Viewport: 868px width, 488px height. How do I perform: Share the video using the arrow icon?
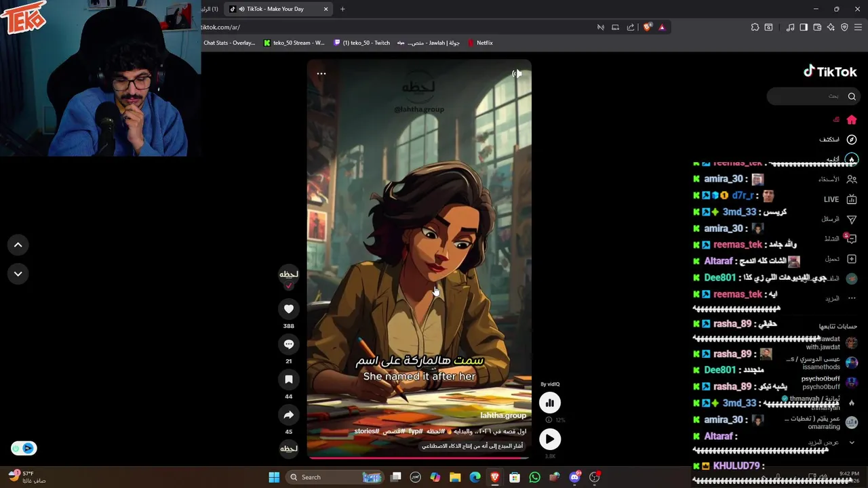pyautogui.click(x=289, y=415)
